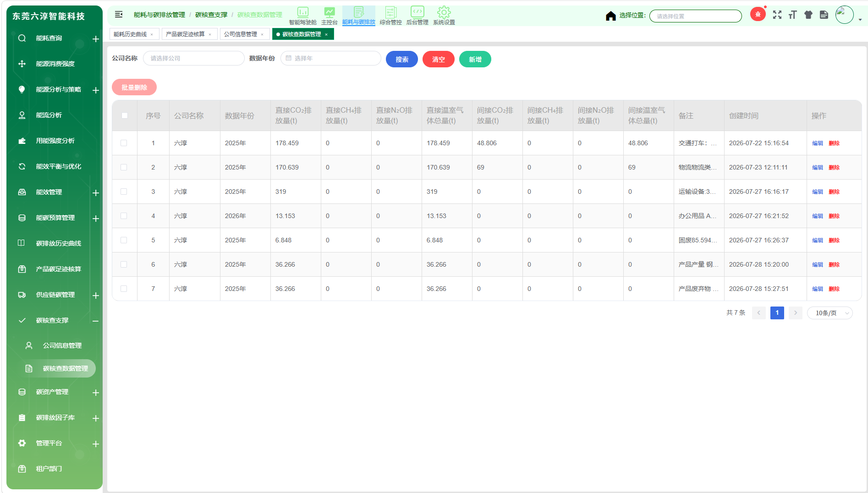
Task: Open the font size icon
Action: [793, 15]
